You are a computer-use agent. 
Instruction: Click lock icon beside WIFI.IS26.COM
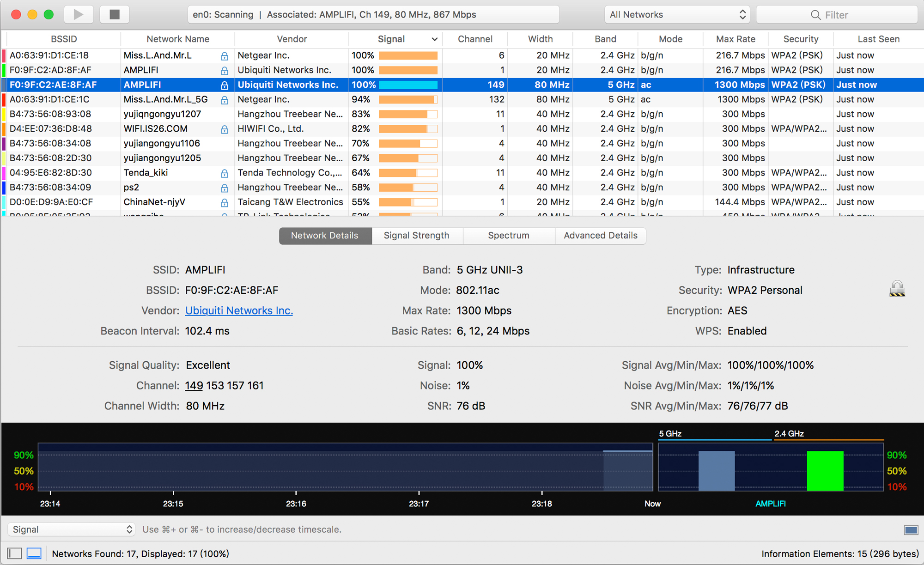tap(225, 129)
